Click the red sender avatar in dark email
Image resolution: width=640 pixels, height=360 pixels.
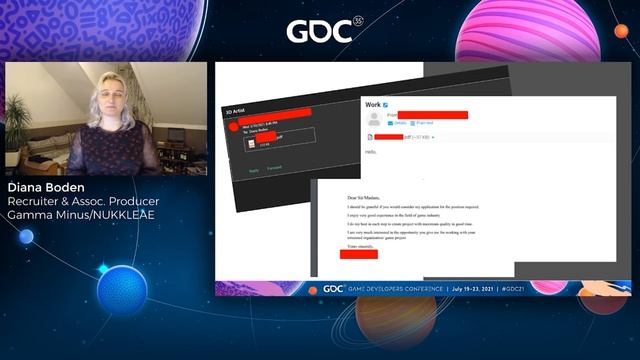click(x=233, y=127)
